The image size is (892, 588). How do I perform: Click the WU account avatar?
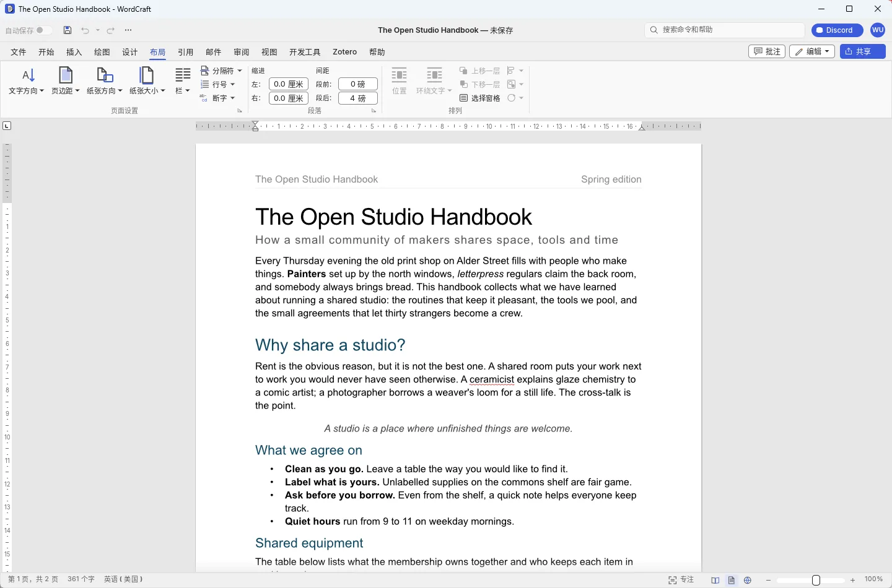pyautogui.click(x=878, y=30)
